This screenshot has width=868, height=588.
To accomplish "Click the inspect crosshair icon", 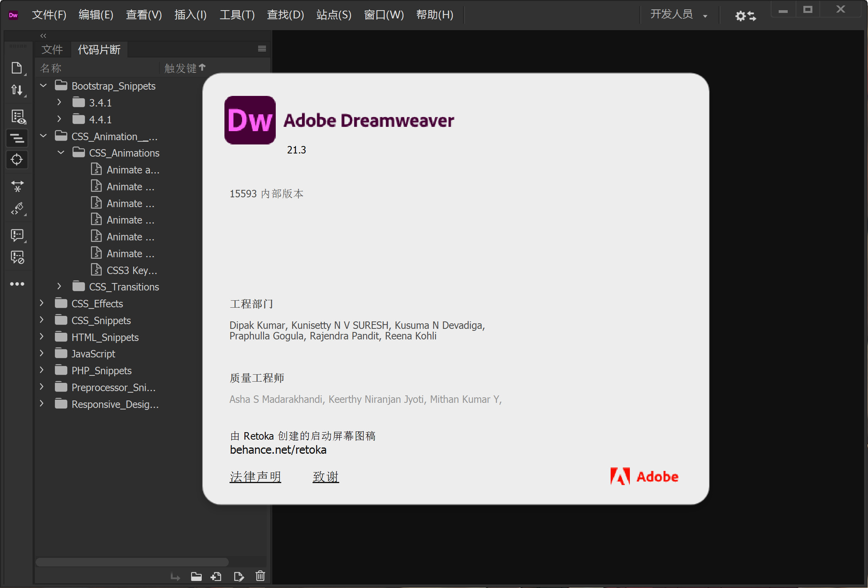I will pyautogui.click(x=17, y=160).
